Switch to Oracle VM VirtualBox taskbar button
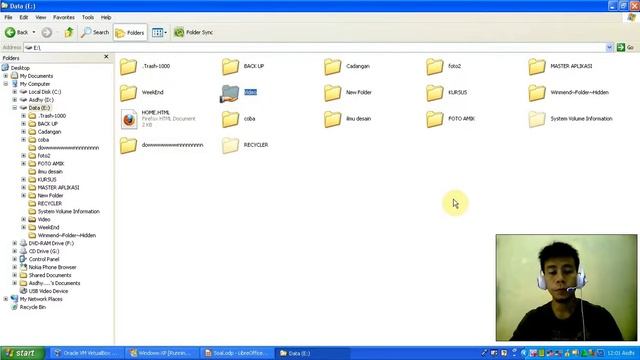 [x=87, y=353]
